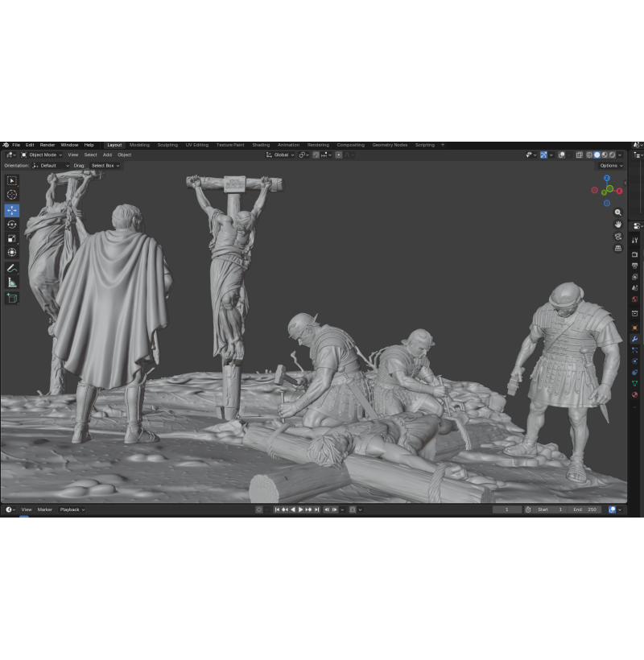Click the red X axis gizmo
Image resolution: width=644 pixels, height=660 pixels.
tap(620, 191)
